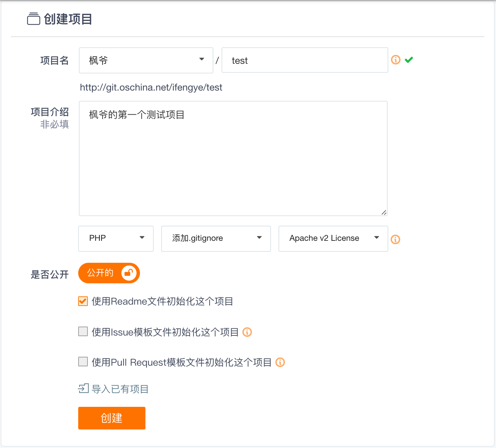
Task: Click the project name input containing test
Action: click(305, 60)
